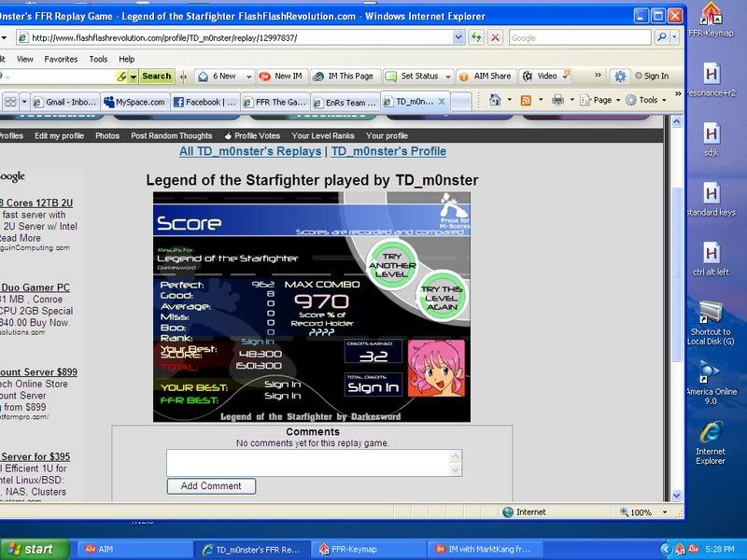The image size is (747, 560).
Task: Click the Add Comment button
Action: (x=211, y=486)
